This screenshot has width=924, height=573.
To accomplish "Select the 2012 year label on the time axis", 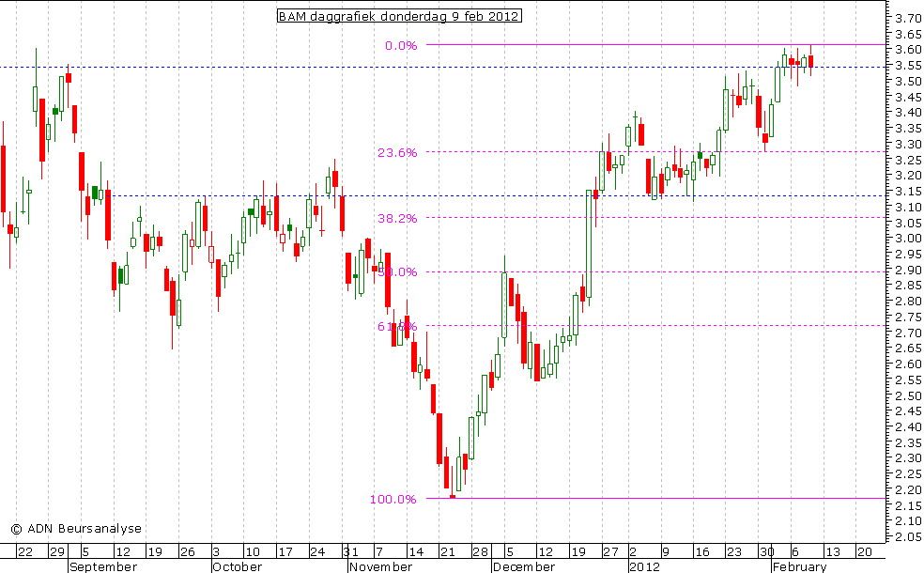I will tap(645, 566).
